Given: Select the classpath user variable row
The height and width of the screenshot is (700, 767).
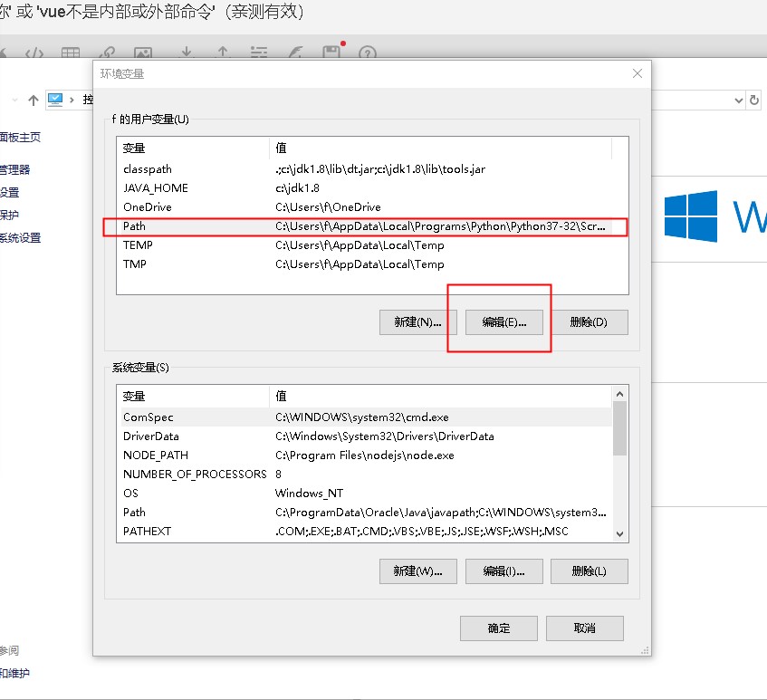Looking at the screenshot, I should (367, 169).
